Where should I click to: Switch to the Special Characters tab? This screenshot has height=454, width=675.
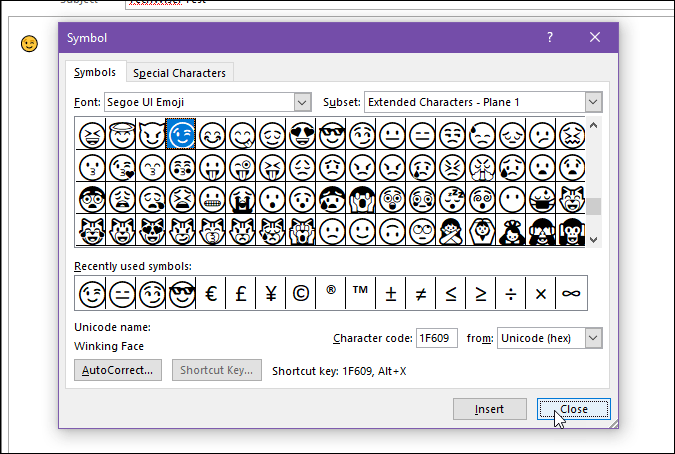(x=179, y=73)
